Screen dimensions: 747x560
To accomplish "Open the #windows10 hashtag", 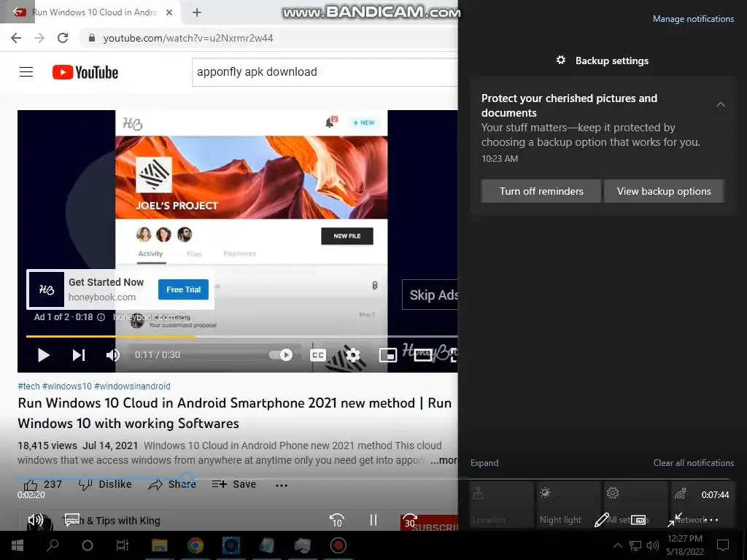I will (x=66, y=386).
